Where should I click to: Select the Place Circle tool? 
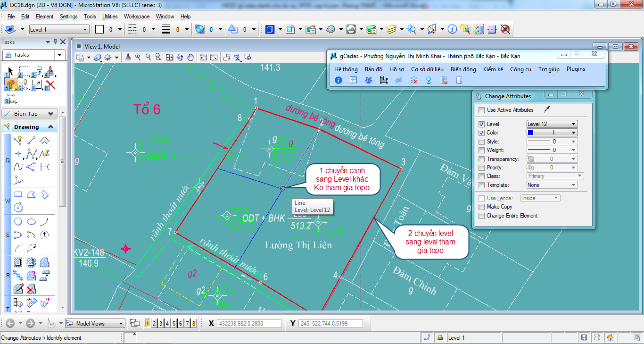coord(18,222)
